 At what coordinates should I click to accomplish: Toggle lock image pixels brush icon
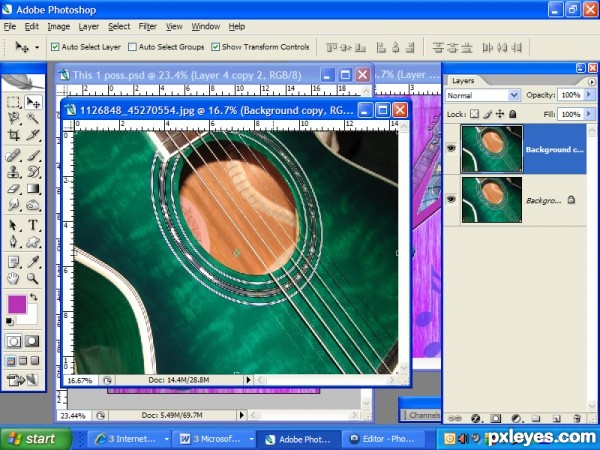coord(487,114)
